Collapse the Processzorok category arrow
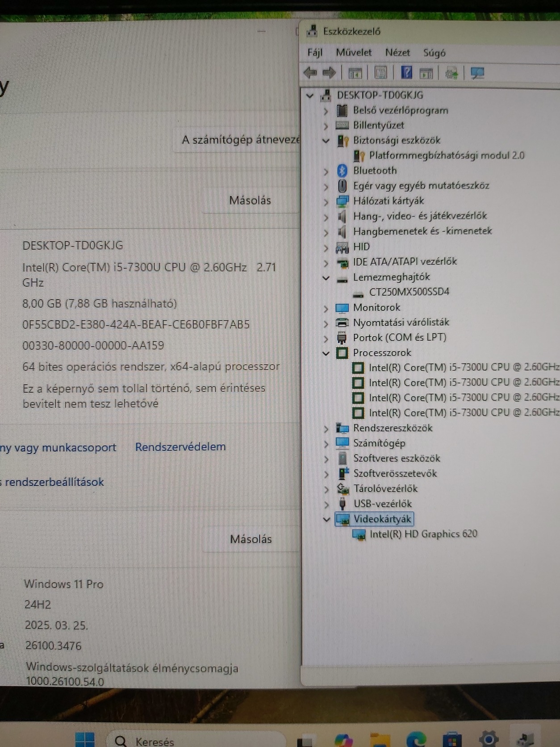The width and height of the screenshot is (560, 747). pyautogui.click(x=326, y=353)
